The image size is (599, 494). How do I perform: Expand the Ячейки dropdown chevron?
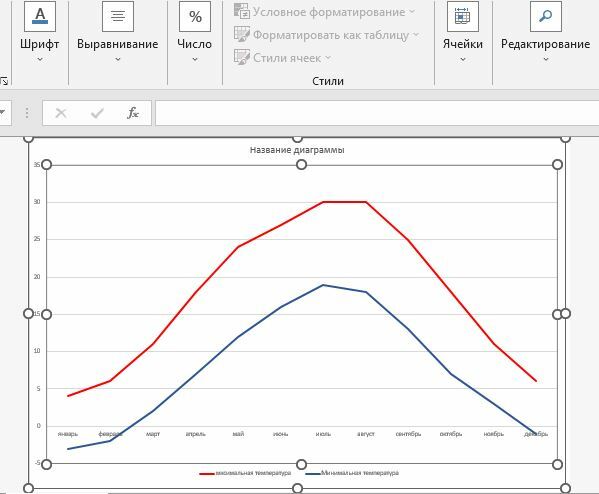[463, 59]
